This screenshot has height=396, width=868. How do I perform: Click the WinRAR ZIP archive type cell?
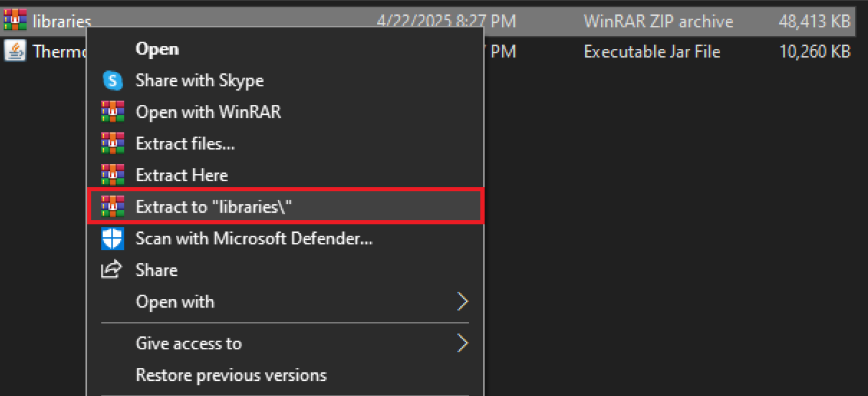658,22
